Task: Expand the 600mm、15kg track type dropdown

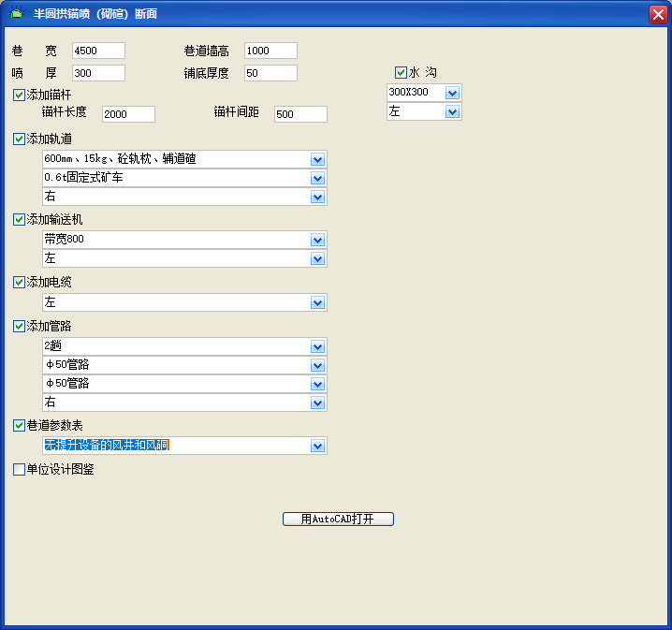Action: click(317, 159)
